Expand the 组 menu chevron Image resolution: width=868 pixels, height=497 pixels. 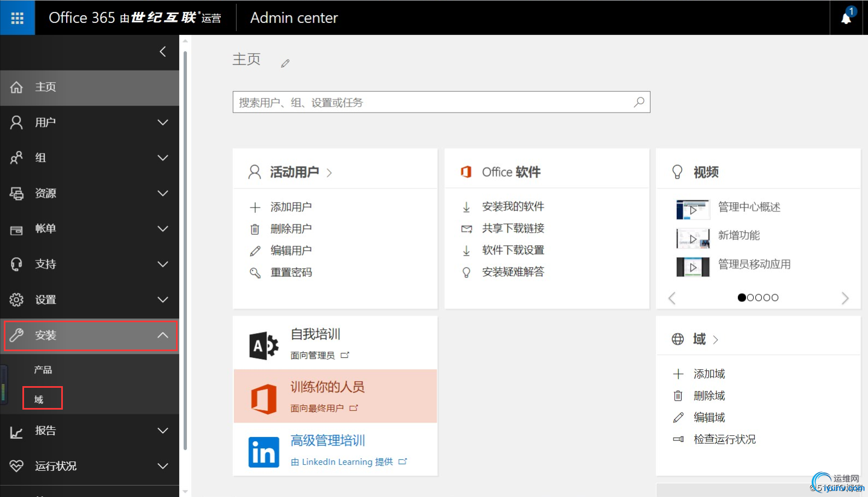pos(163,158)
